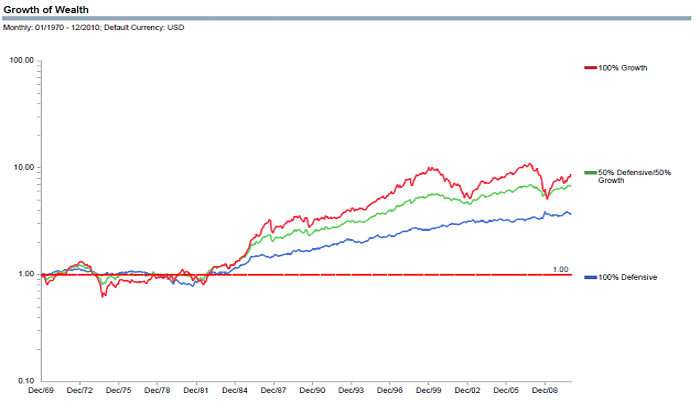The image size is (700, 420).
Task: Click the Dec/78 x-axis label
Action: tap(158, 391)
